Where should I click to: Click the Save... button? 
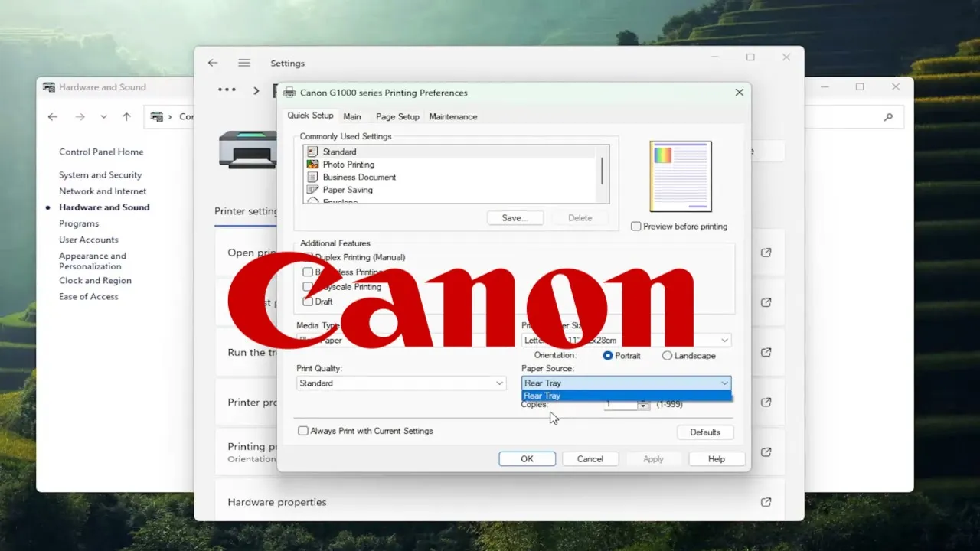pyautogui.click(x=515, y=218)
